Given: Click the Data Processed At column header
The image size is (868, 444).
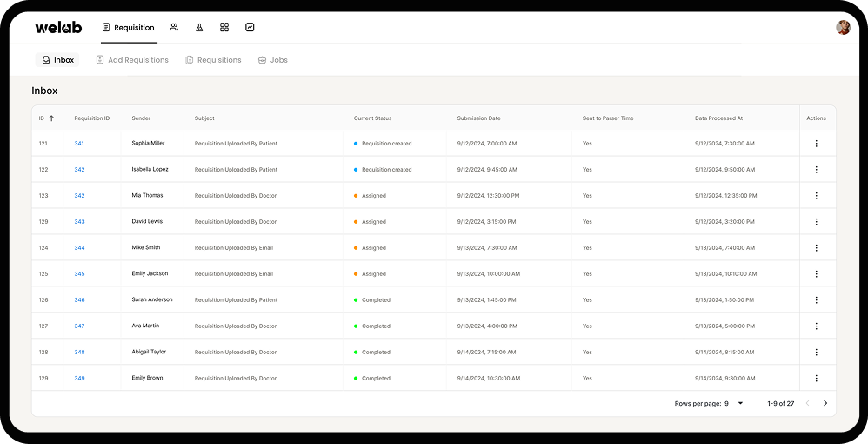Looking at the screenshot, I should (x=719, y=118).
